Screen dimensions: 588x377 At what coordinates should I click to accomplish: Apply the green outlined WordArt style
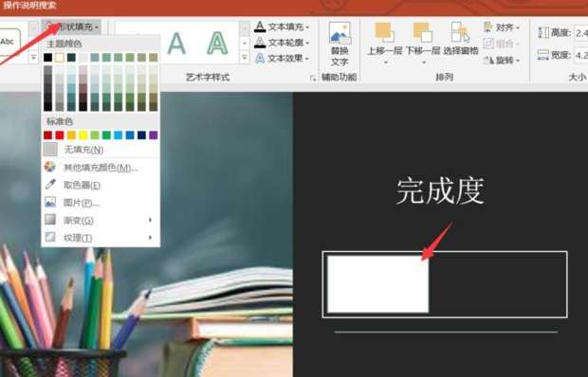pos(217,43)
